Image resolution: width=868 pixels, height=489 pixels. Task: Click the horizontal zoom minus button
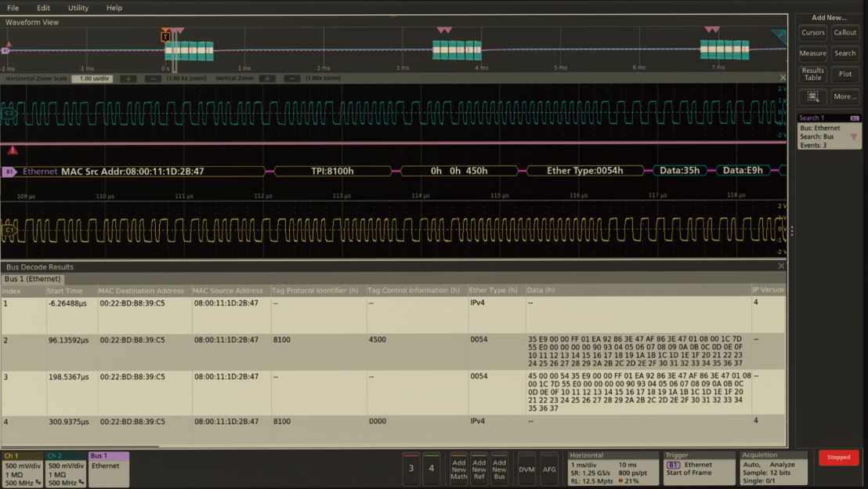(x=152, y=78)
